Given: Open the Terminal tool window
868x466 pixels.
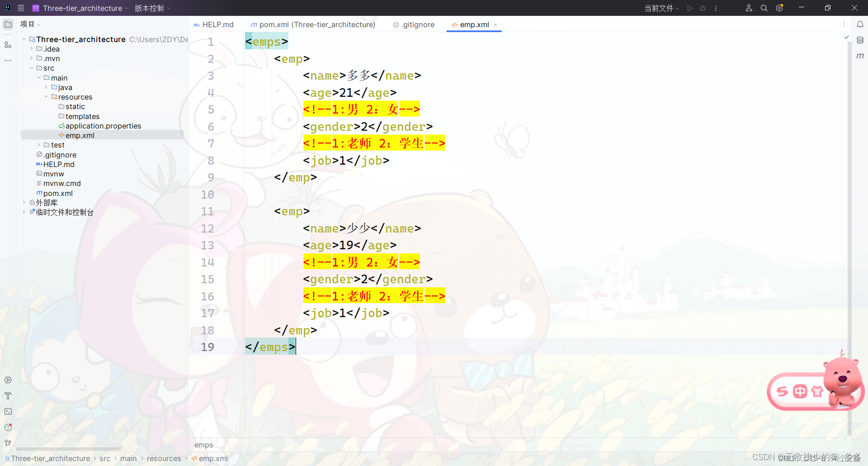Looking at the screenshot, I should coord(8,412).
